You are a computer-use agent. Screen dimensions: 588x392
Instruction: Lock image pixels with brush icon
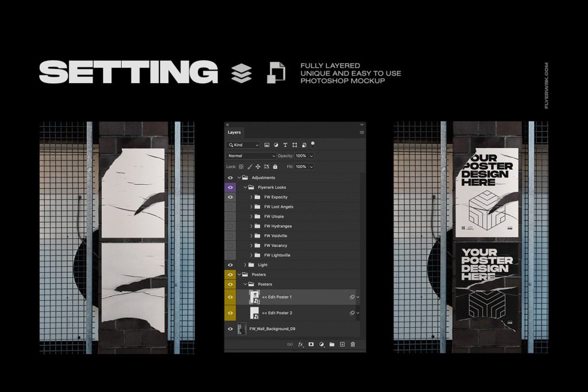pyautogui.click(x=250, y=167)
